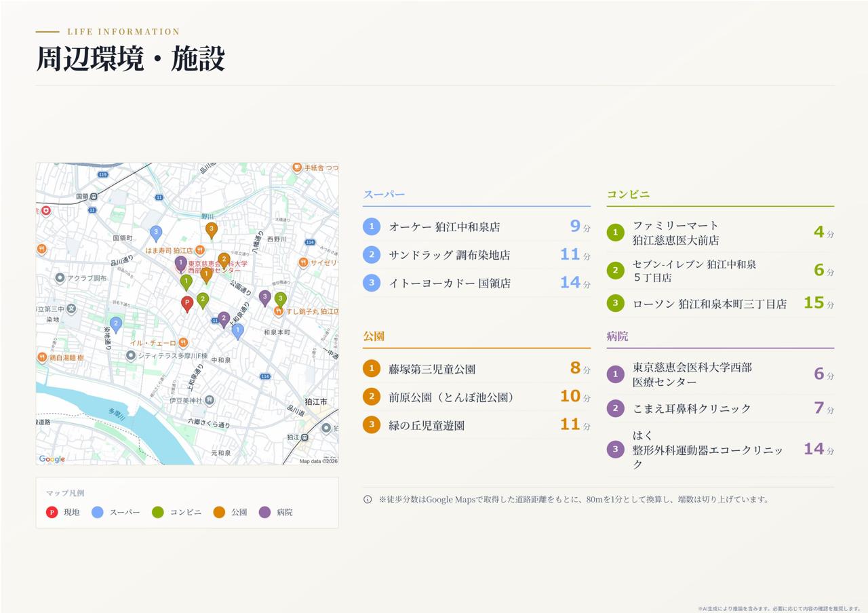Click the はま寿司 狛江店 restaurant icon
868x613 pixels.
pyautogui.click(x=200, y=250)
